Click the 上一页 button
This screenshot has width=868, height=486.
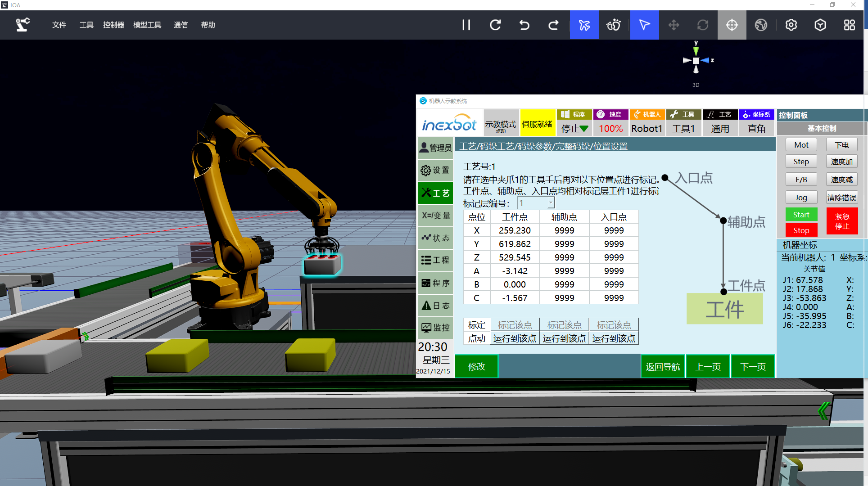click(708, 366)
